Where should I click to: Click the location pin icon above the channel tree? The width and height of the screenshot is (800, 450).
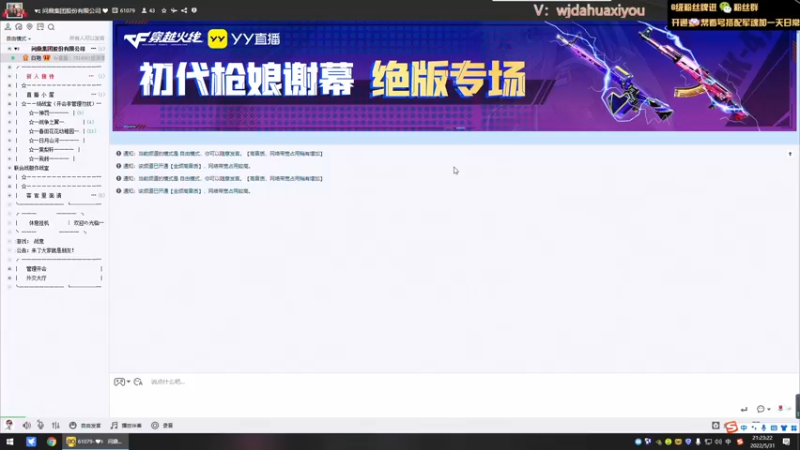coord(30,27)
